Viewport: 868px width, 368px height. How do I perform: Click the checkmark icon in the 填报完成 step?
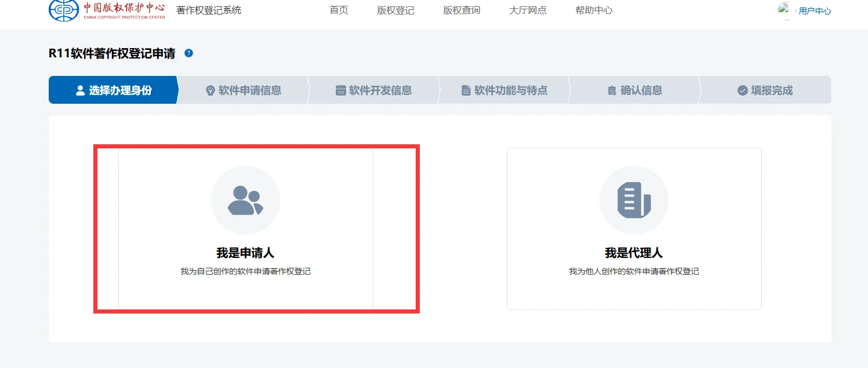743,90
